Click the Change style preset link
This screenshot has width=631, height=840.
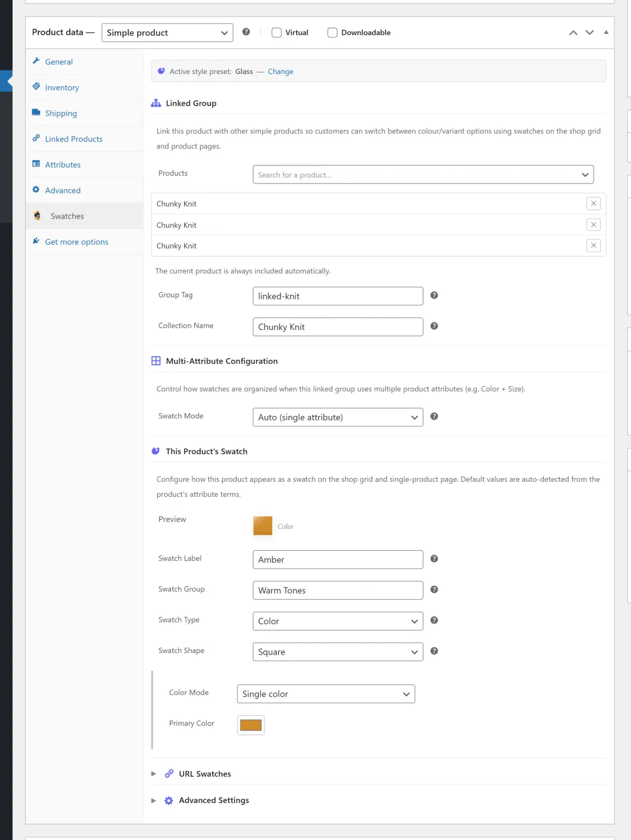[281, 71]
